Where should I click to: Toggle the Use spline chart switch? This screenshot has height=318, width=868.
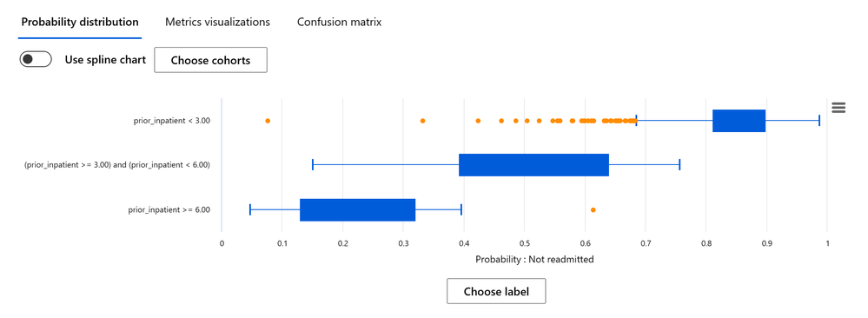36,59
